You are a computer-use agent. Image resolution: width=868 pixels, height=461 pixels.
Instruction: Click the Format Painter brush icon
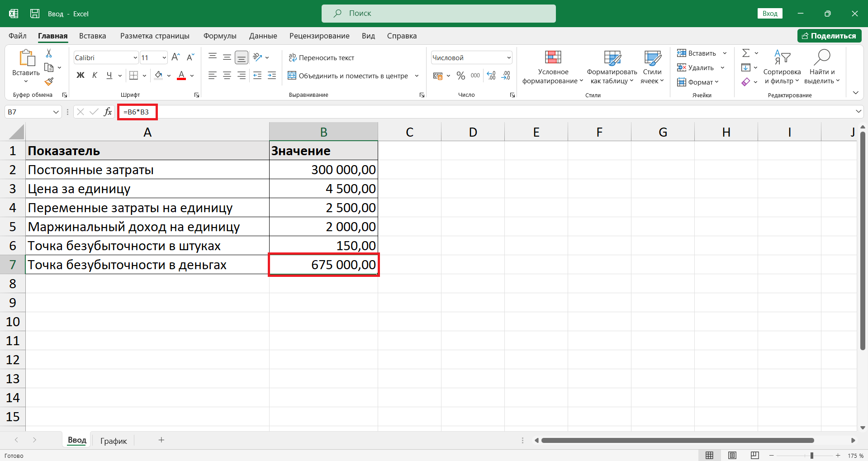tap(49, 81)
